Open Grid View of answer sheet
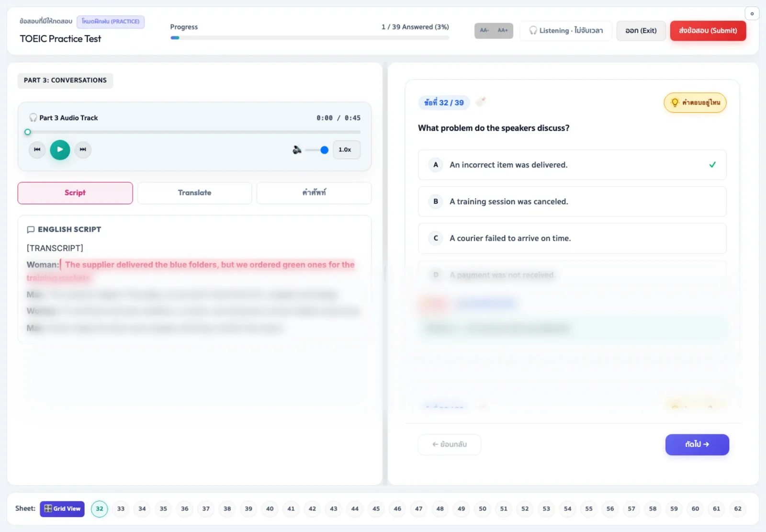 [x=62, y=509]
